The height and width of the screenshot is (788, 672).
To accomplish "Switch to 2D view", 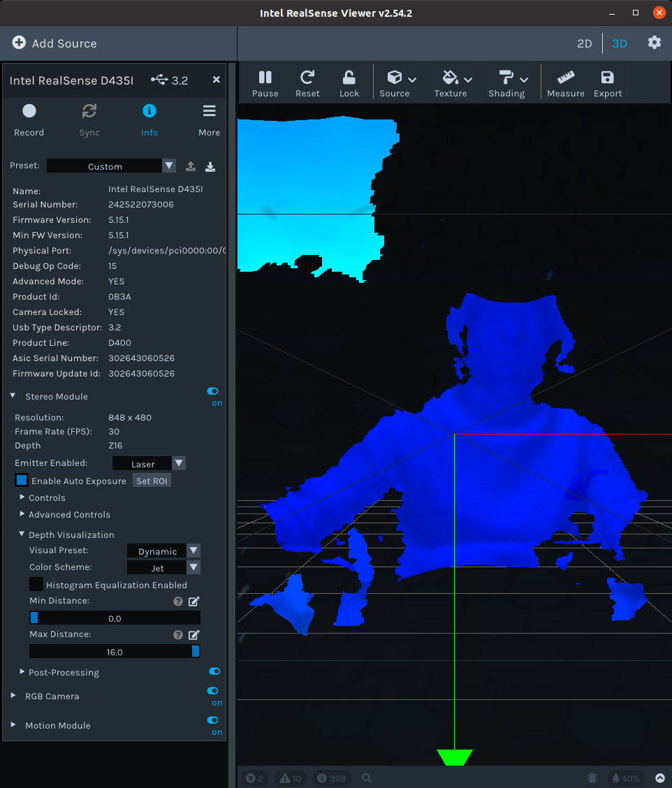I will pyautogui.click(x=585, y=44).
